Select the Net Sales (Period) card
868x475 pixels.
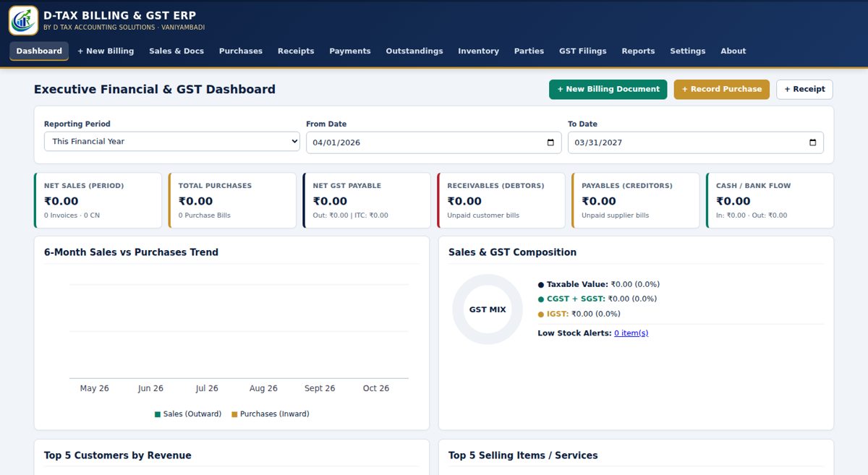coord(98,200)
